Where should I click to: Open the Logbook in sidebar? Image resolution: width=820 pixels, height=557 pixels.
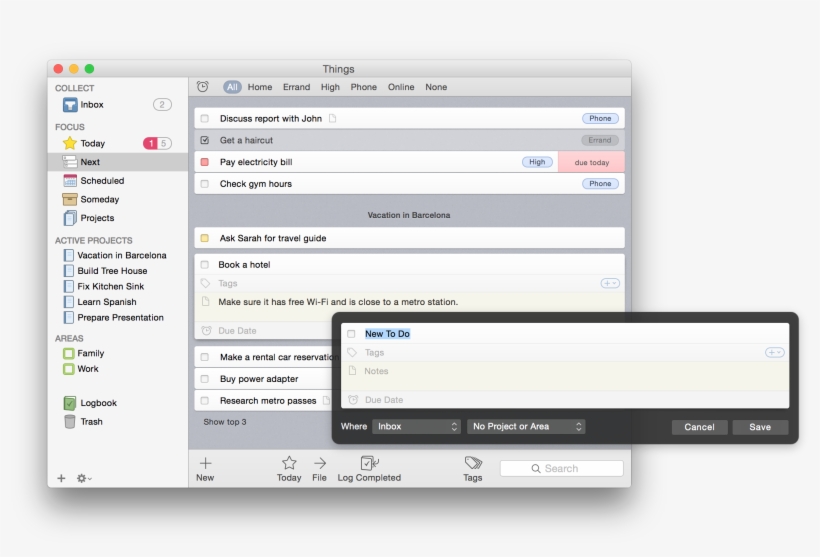(98, 403)
